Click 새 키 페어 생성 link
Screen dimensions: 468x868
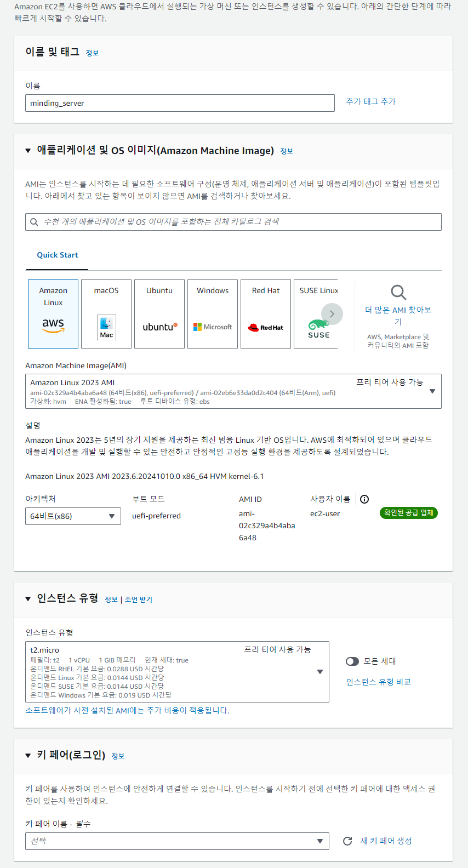click(386, 841)
